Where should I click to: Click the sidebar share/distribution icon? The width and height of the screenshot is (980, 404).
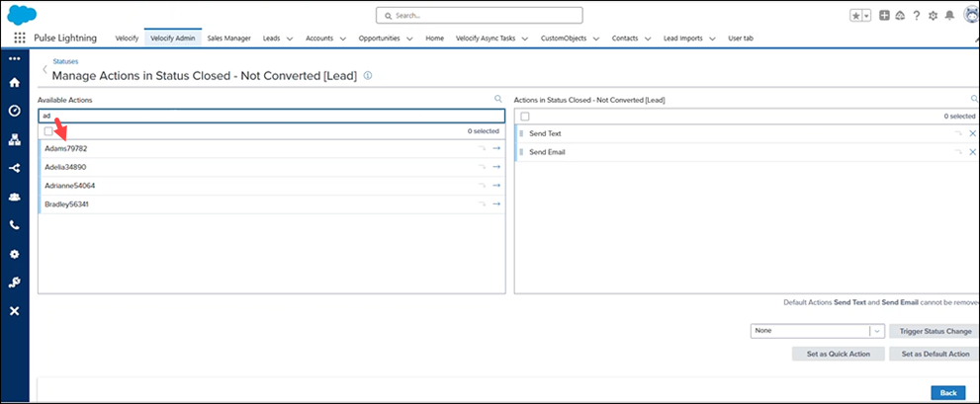[x=15, y=168]
